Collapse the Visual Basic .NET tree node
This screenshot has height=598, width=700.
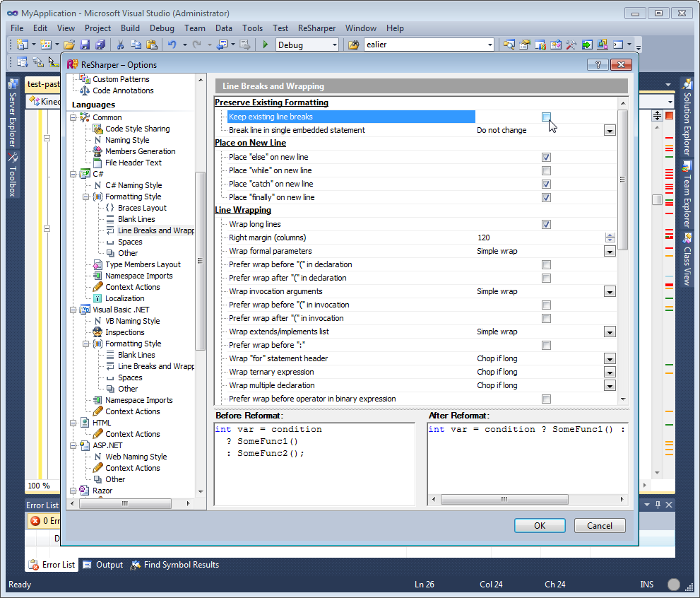73,310
